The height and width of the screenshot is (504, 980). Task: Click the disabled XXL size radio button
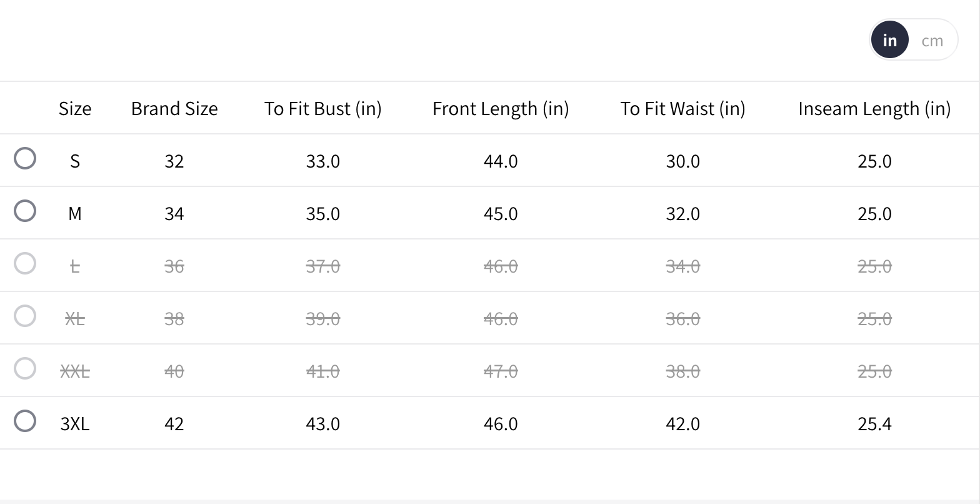point(25,368)
